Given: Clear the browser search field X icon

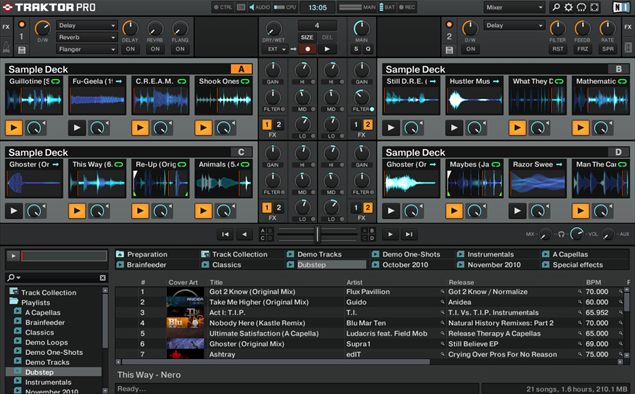Looking at the screenshot, I should click(102, 278).
